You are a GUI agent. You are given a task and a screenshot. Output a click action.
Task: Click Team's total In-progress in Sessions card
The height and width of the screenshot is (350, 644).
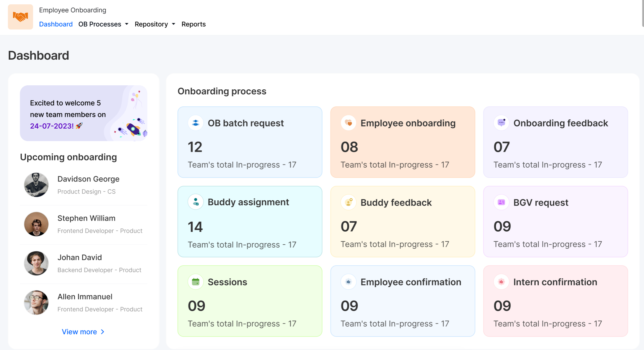coord(242,324)
